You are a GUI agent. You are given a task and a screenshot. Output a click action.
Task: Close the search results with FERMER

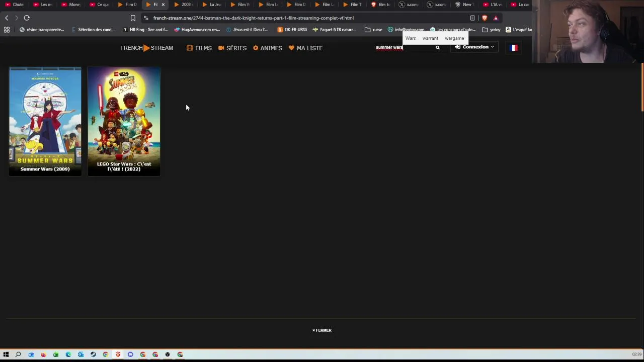coord(322,330)
